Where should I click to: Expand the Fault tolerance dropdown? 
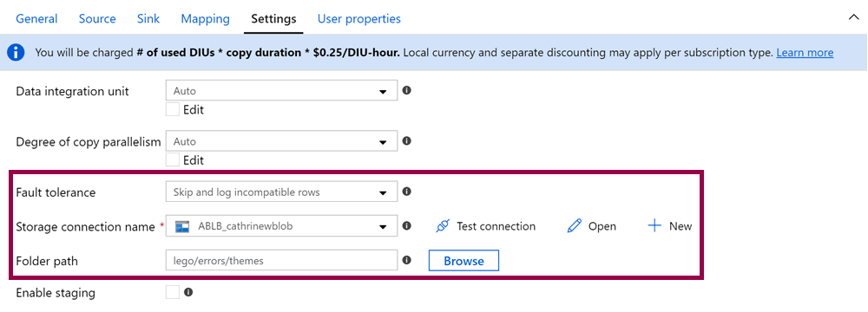281,192
